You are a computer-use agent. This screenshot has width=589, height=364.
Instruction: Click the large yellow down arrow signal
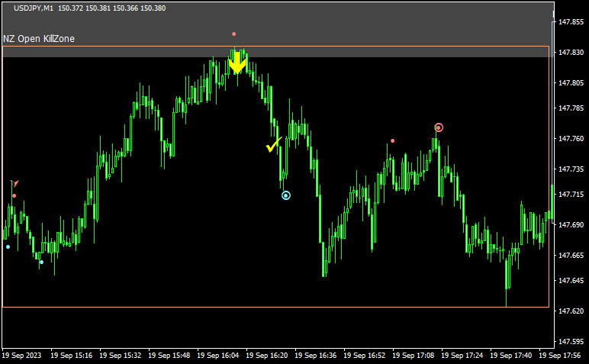coord(238,63)
